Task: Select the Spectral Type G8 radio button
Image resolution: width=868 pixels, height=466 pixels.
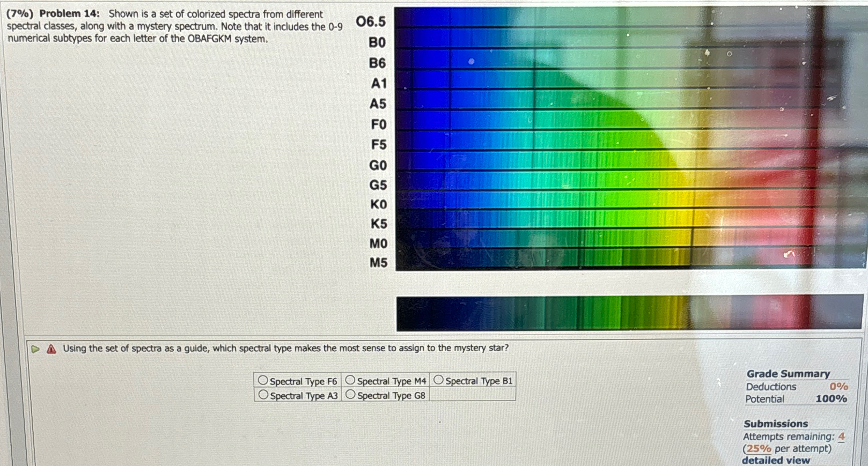Action: pyautogui.click(x=350, y=394)
